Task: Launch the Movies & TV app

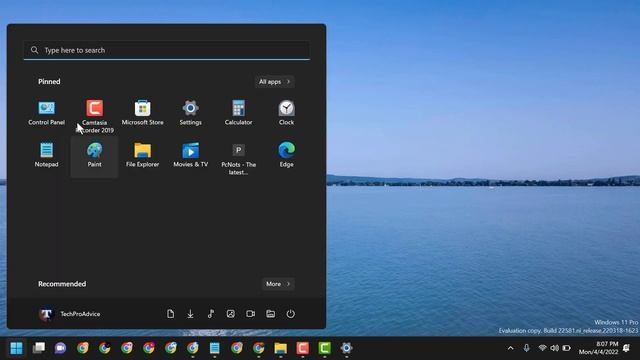Action: coord(190,155)
